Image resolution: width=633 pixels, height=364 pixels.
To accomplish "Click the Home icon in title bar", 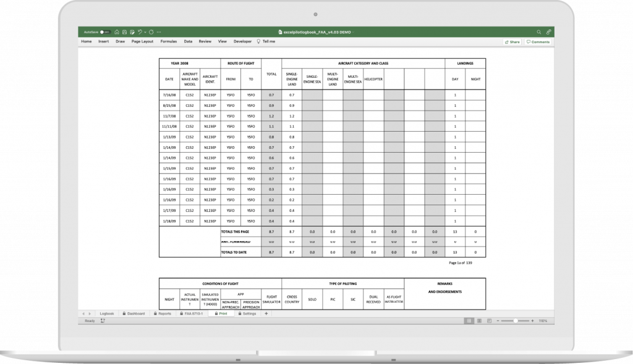I will tap(117, 32).
